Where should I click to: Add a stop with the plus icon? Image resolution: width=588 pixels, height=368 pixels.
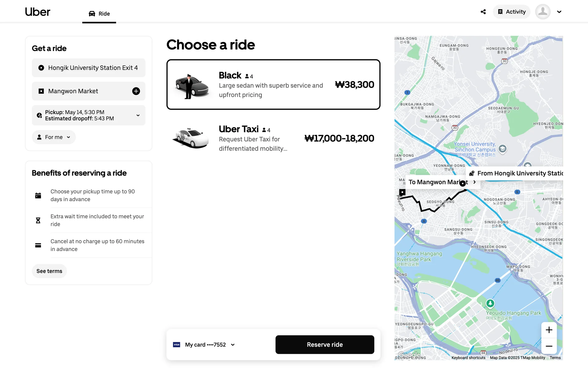(136, 91)
